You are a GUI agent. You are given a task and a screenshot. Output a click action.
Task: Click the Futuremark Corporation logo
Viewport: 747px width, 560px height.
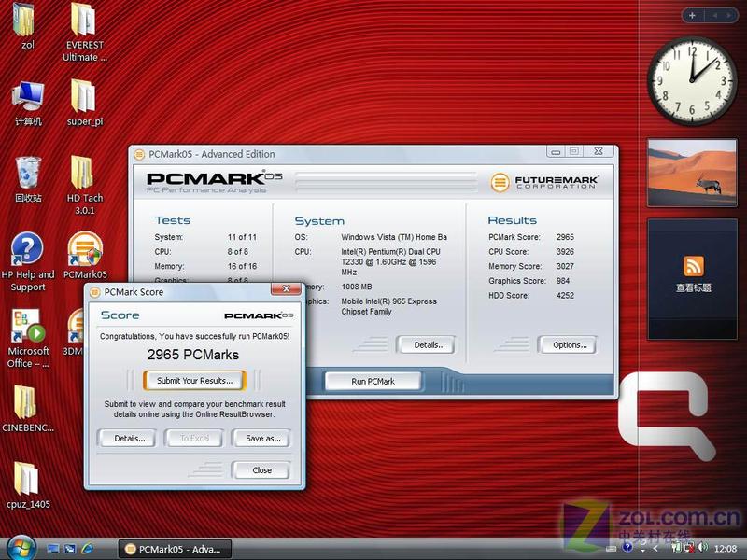(544, 182)
